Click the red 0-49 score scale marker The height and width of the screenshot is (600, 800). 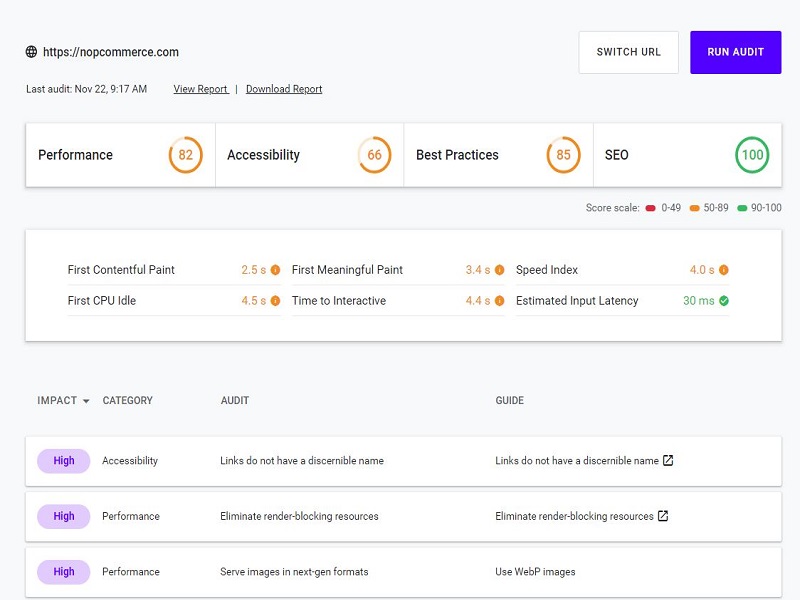[650, 208]
